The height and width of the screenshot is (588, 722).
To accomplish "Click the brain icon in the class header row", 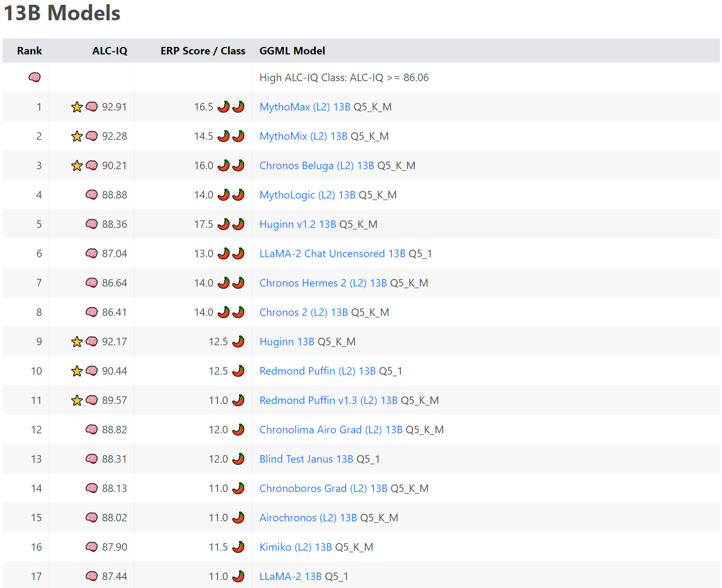I will [x=35, y=77].
